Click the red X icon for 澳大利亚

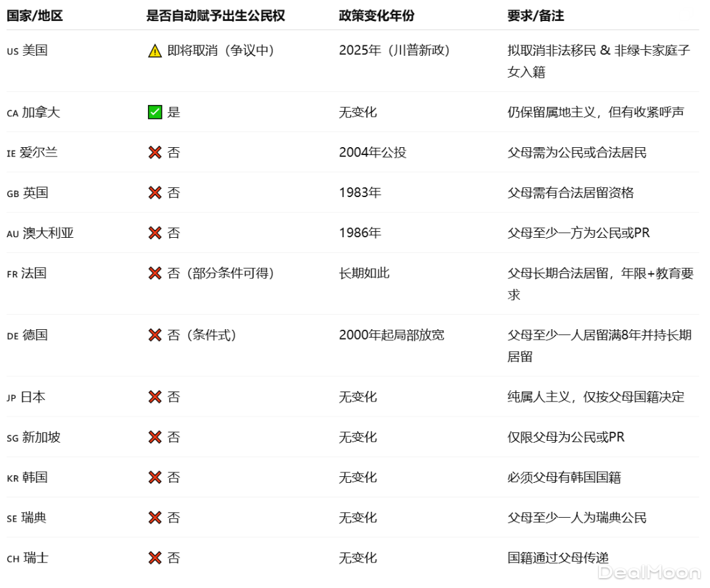[155, 233]
